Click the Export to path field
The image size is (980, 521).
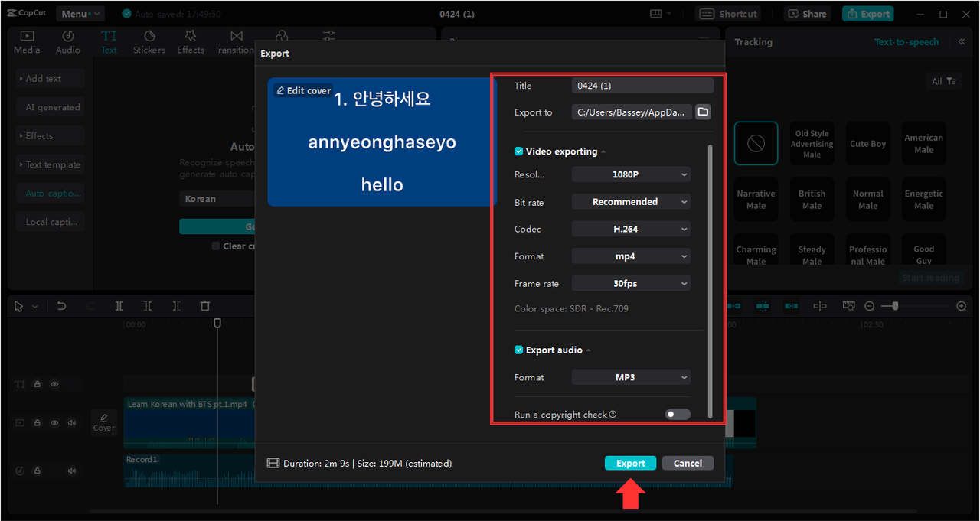click(x=632, y=112)
